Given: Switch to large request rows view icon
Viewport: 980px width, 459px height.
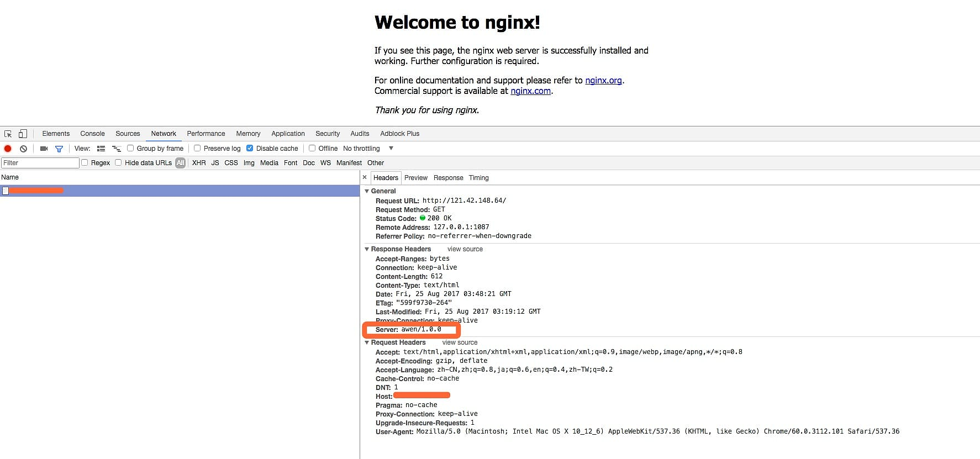Looking at the screenshot, I should (x=101, y=149).
